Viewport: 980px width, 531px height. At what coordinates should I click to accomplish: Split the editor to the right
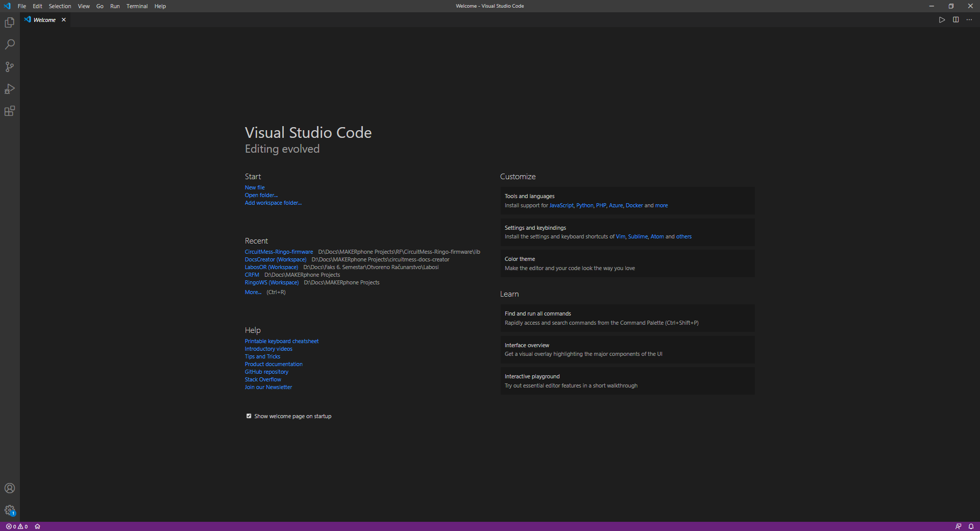(955, 20)
